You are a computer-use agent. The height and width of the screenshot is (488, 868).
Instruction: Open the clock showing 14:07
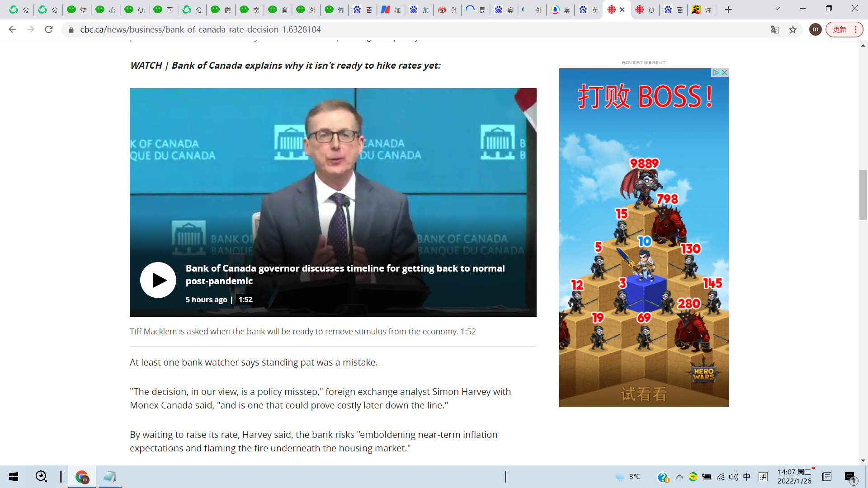point(794,477)
